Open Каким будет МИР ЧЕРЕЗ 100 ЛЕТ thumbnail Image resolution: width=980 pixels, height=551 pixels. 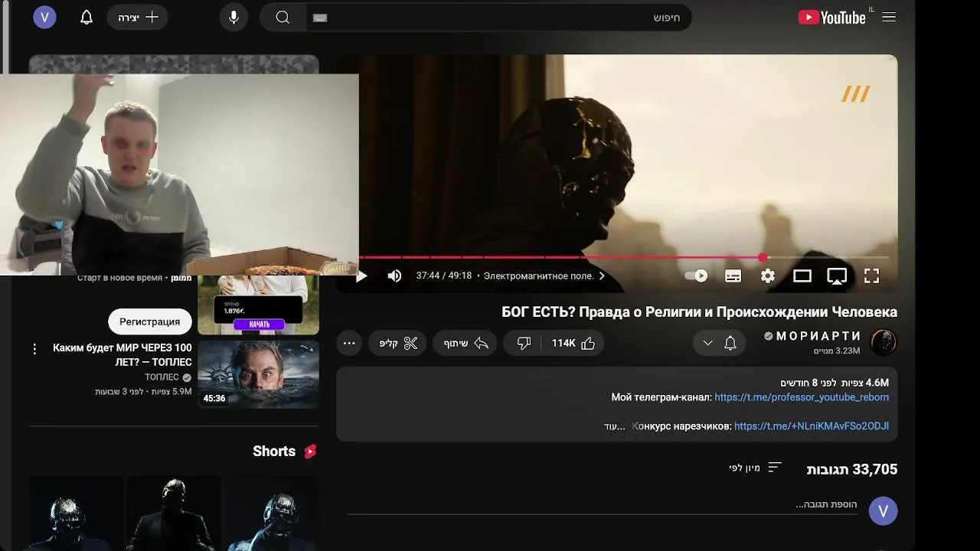point(258,374)
